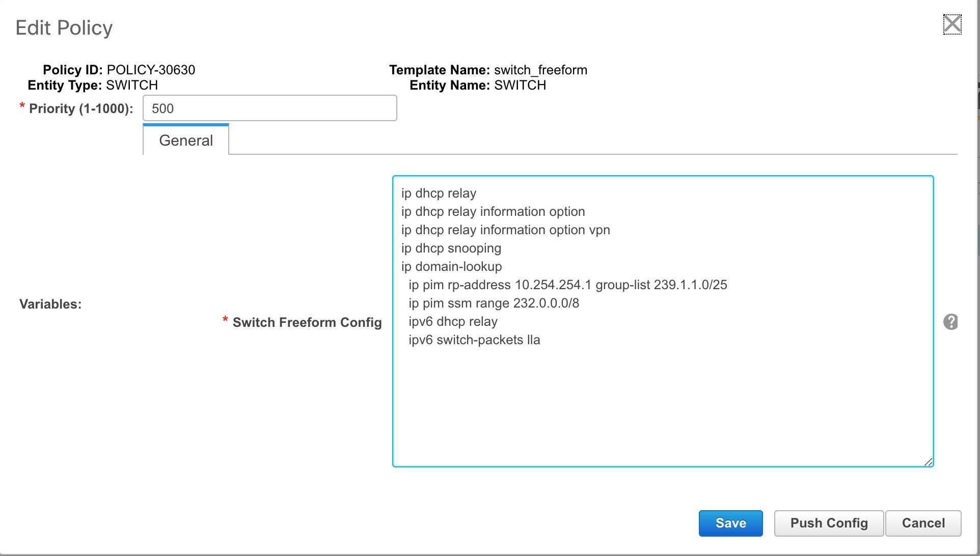
Task: Click the Policy ID value POLICY-30630
Action: pyautogui.click(x=151, y=70)
